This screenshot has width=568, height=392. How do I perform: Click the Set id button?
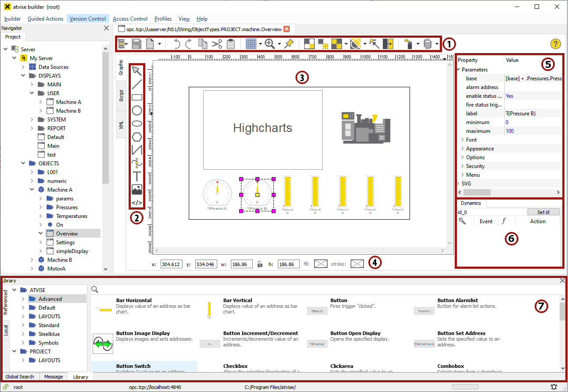coord(544,212)
